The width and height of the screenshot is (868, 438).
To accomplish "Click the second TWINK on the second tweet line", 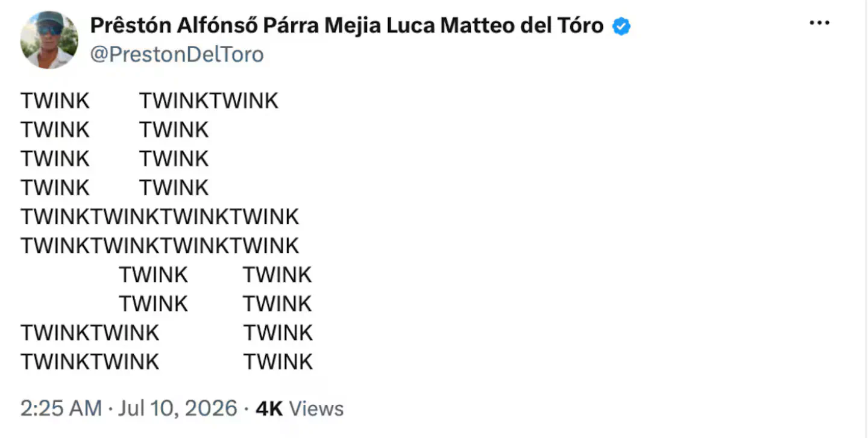I will 174,130.
